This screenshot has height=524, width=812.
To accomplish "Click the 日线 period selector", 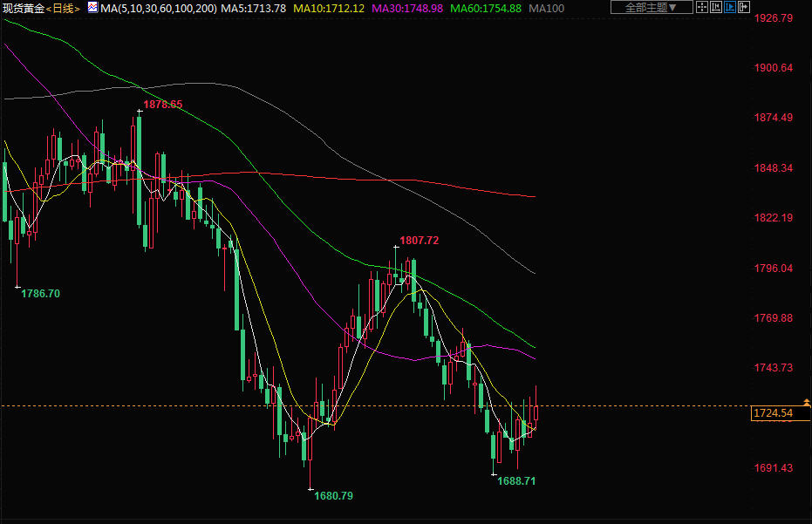I will pyautogui.click(x=63, y=8).
